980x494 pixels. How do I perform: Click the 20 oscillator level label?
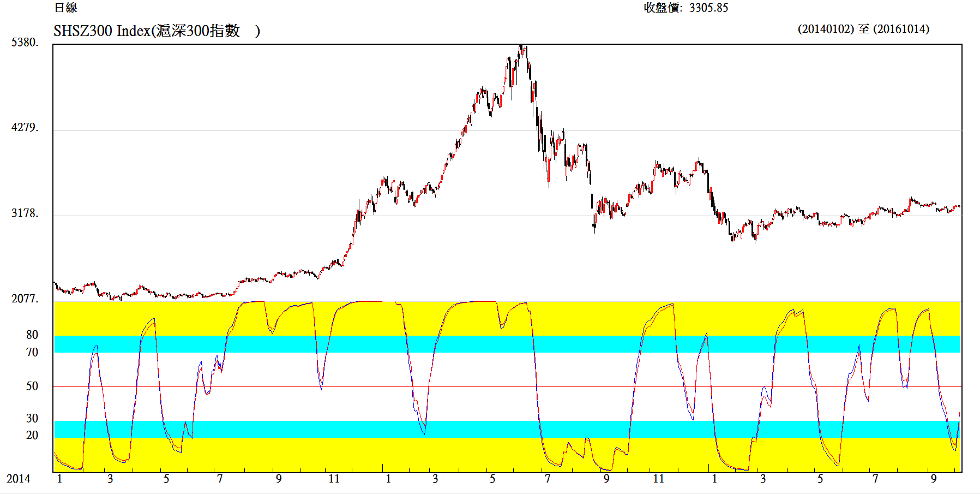click(32, 435)
